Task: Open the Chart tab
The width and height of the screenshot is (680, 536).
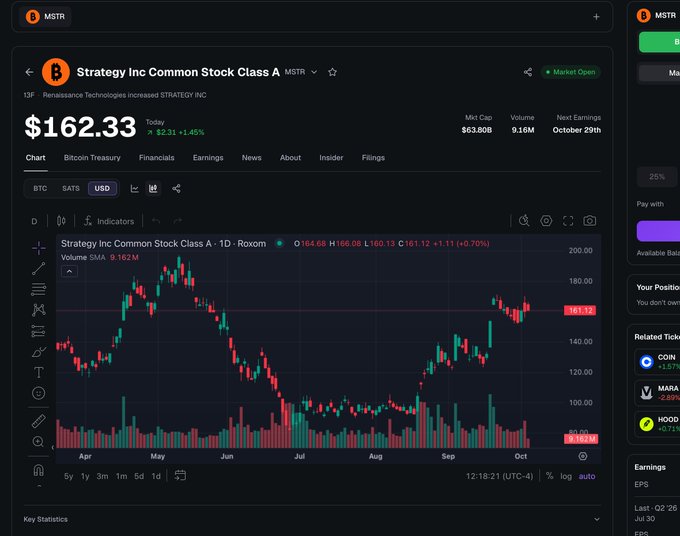Action: coord(35,158)
